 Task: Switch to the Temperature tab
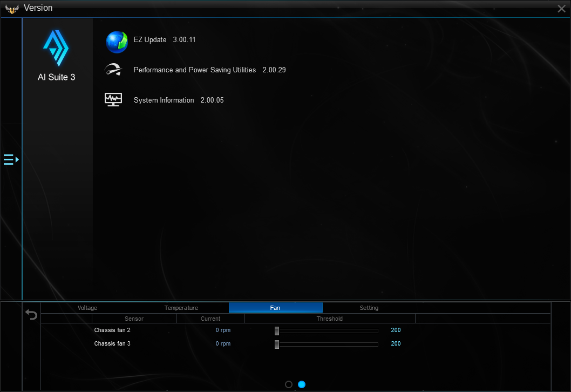click(181, 308)
